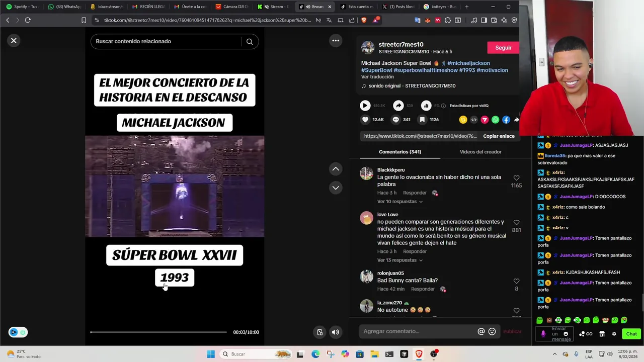Image resolution: width=644 pixels, height=362 pixels.
Task: Click the 'sonido original' music link
Action: 412,86
